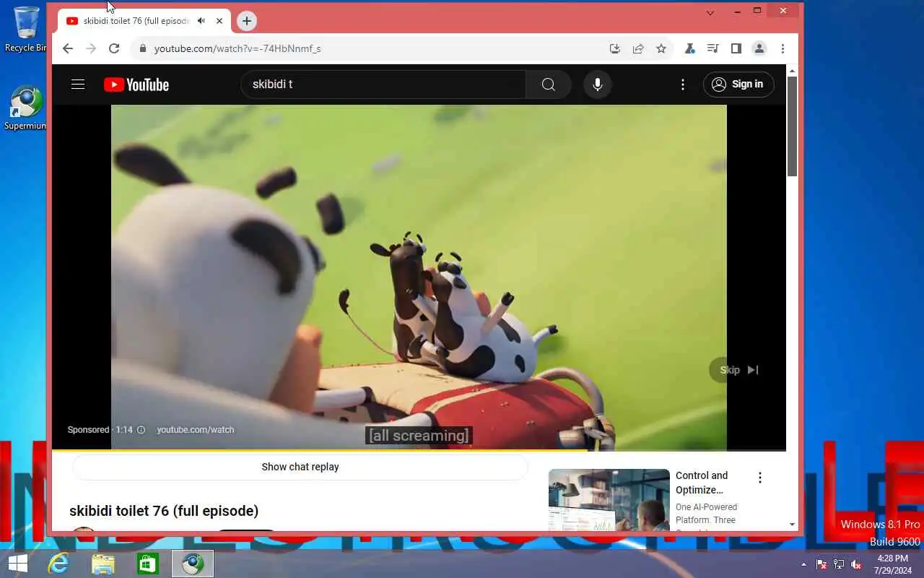Open the media controls toolbar icon
The height and width of the screenshot is (578, 924).
click(712, 48)
